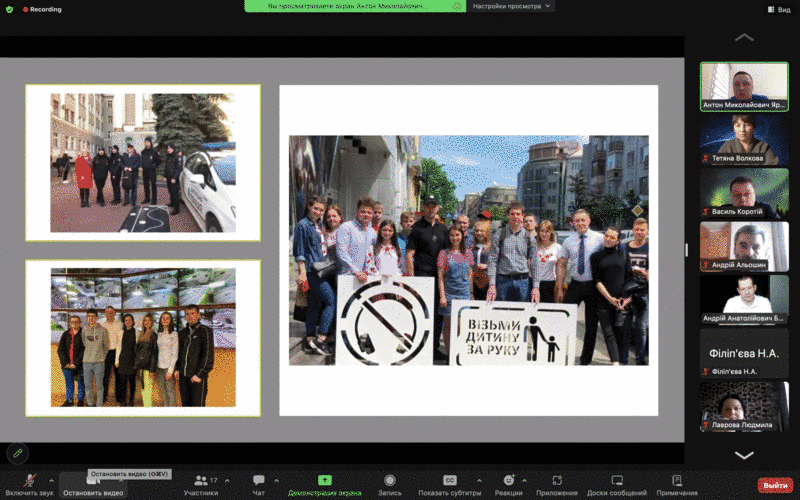The image size is (800, 500).
Task: Expand the arrow next to Показать субтитры
Action: coord(479,481)
